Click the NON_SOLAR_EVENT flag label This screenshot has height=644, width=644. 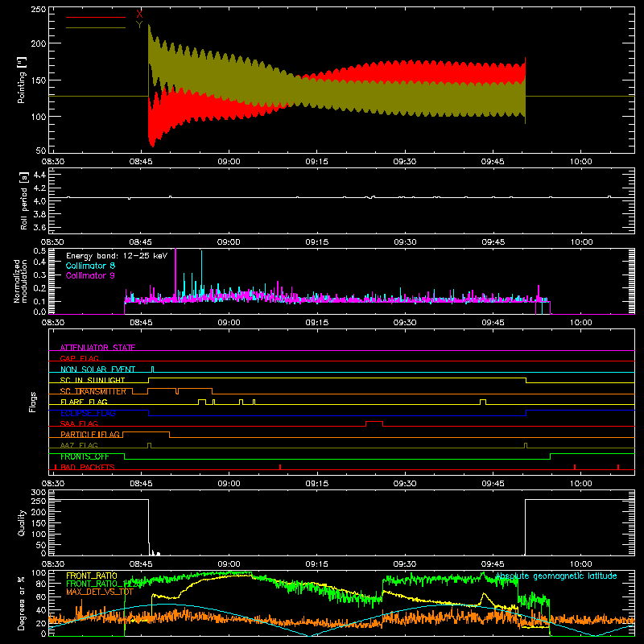click(x=97, y=369)
